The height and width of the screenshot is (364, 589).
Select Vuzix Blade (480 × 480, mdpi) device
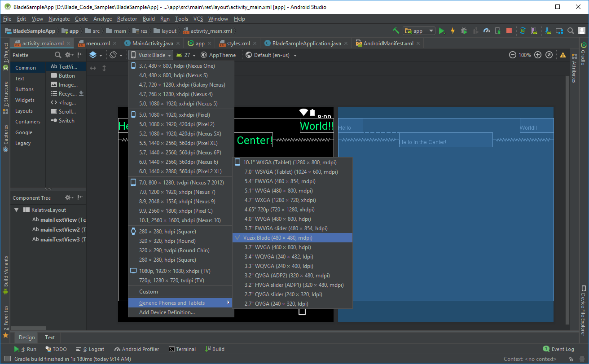click(292, 238)
